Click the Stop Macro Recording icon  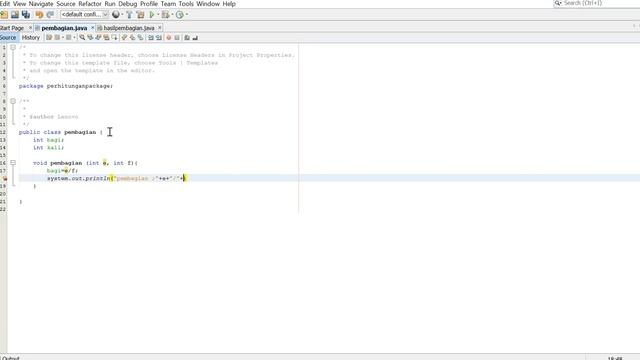point(177,38)
